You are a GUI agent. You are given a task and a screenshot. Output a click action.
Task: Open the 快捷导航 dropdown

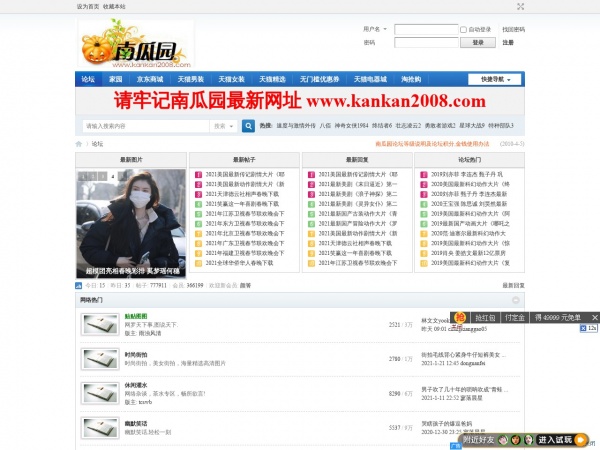[497, 79]
